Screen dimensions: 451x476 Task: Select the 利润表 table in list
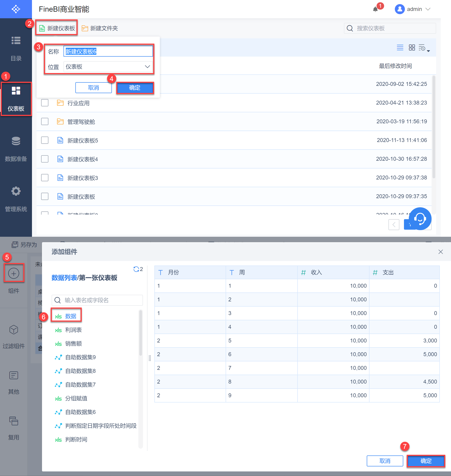coord(73,330)
